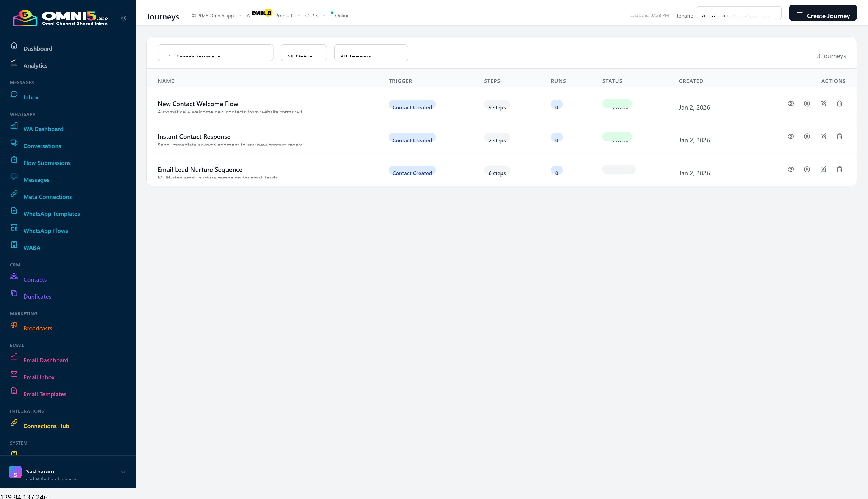Open the Inbox from the sidebar

pos(31,97)
